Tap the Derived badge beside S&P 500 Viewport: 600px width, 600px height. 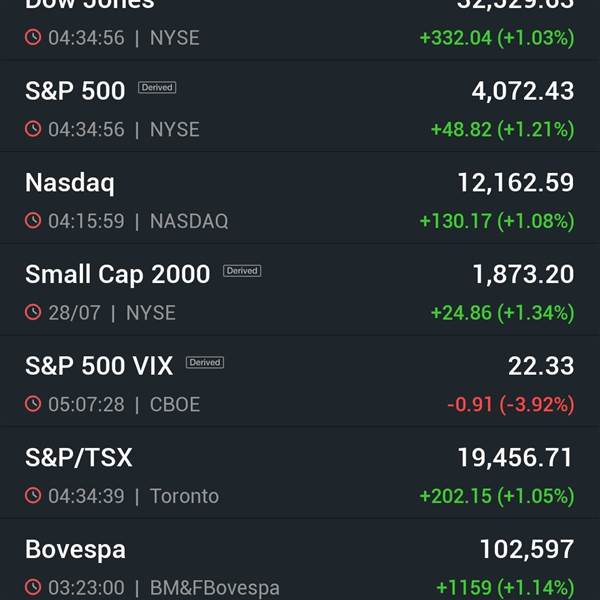click(157, 88)
